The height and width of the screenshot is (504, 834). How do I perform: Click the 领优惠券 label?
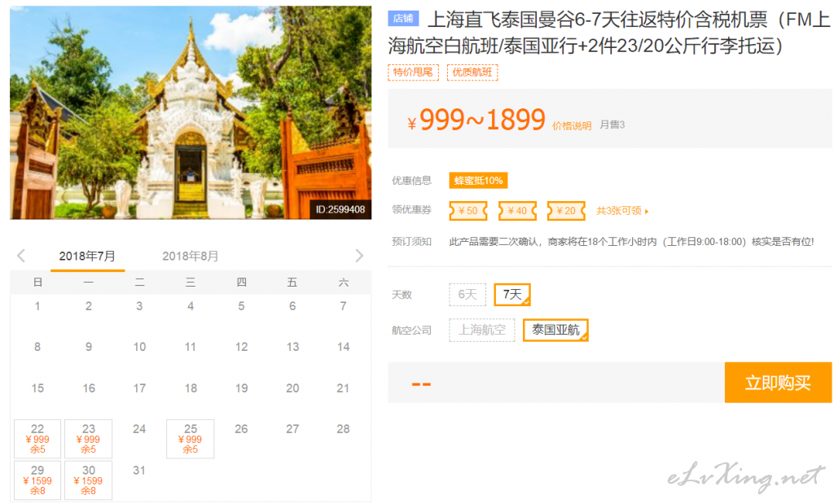click(x=411, y=209)
